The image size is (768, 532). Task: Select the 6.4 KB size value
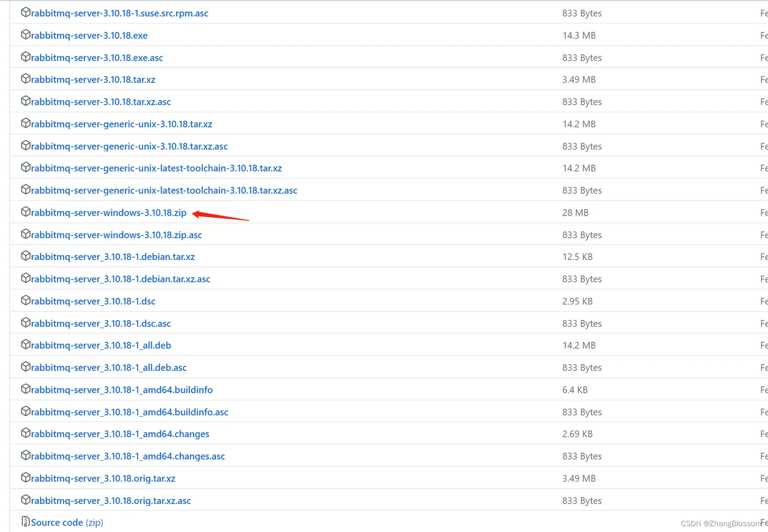tap(575, 390)
